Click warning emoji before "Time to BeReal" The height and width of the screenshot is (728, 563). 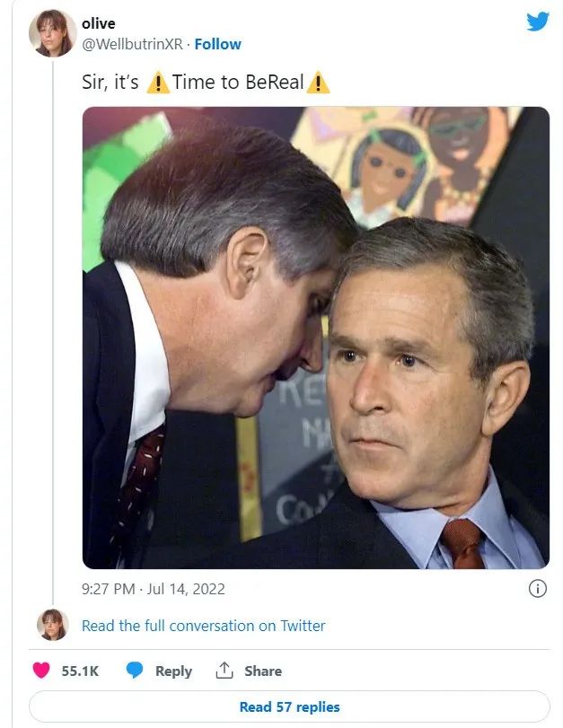[157, 83]
